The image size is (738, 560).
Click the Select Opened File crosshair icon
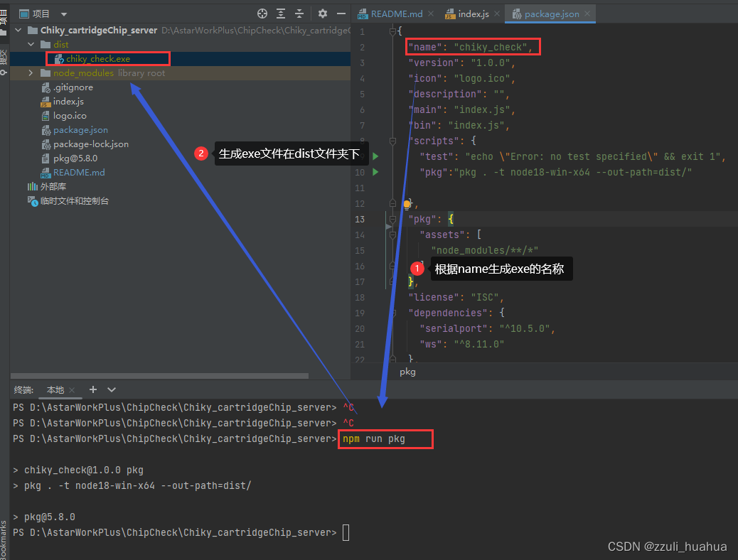(262, 13)
